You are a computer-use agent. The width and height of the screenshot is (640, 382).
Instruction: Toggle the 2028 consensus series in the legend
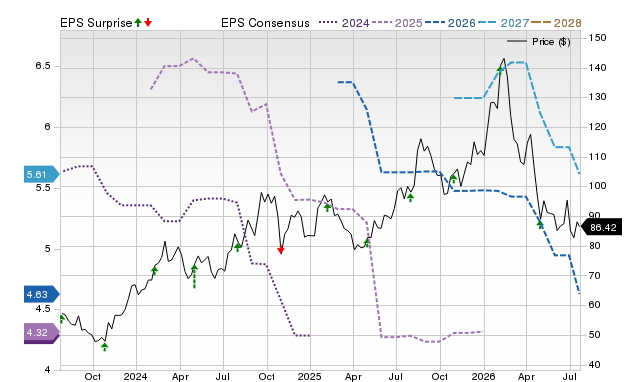coord(556,23)
